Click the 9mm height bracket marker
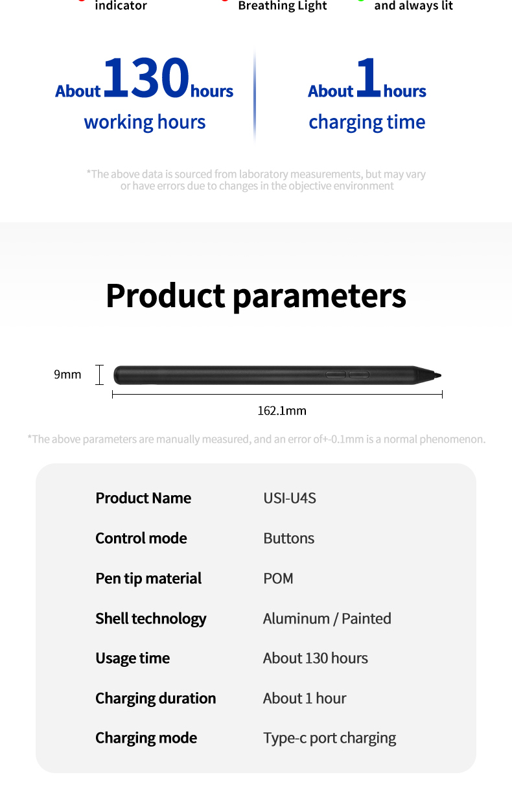The width and height of the screenshot is (512, 812). point(99,375)
